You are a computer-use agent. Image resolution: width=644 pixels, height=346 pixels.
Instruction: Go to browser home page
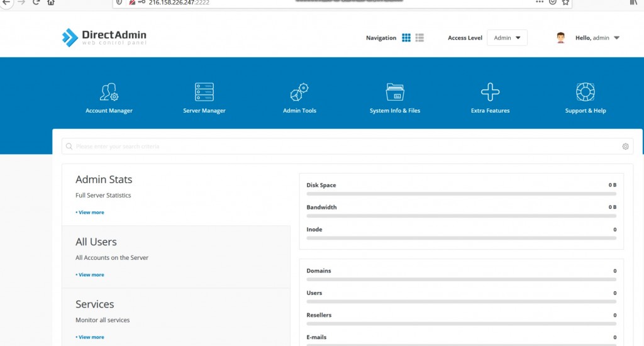coord(50,3)
